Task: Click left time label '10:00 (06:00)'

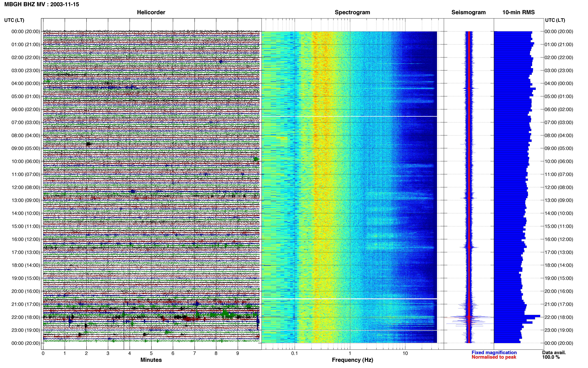Action: pyautogui.click(x=26, y=161)
